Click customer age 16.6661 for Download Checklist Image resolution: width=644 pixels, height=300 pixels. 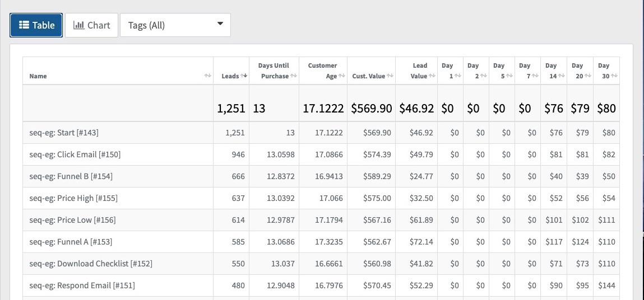point(329,264)
